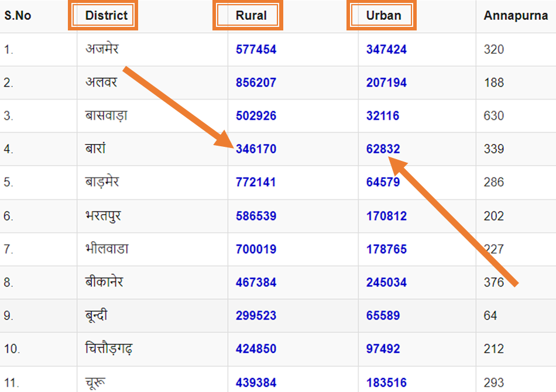Click the District column header
The width and height of the screenshot is (556, 392).
[x=106, y=15]
